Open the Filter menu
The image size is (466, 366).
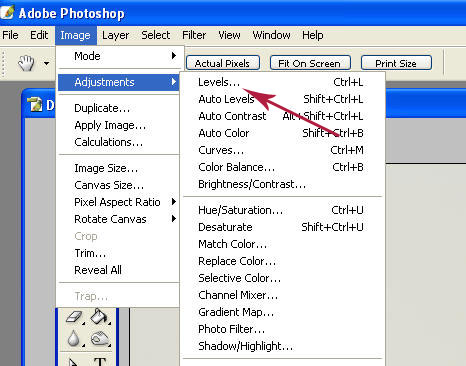(194, 35)
